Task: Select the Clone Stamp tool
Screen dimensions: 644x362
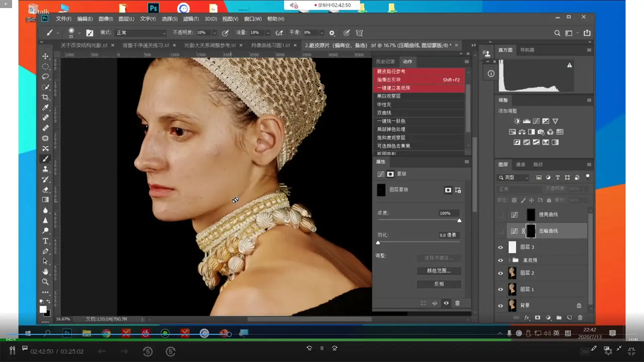Action: (45, 169)
